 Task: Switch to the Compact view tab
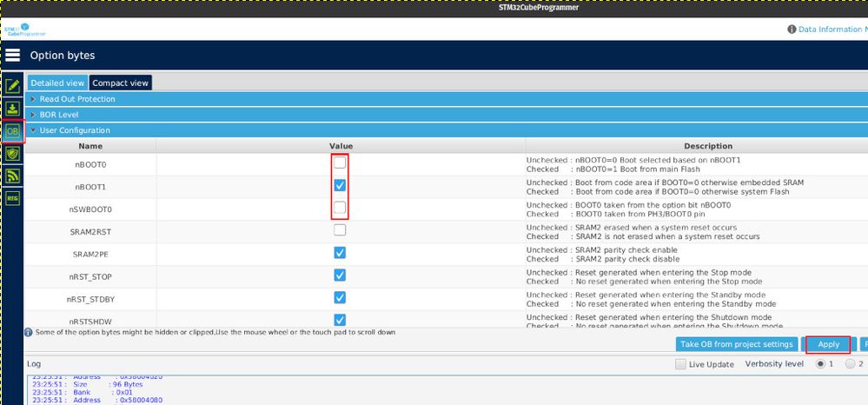120,83
